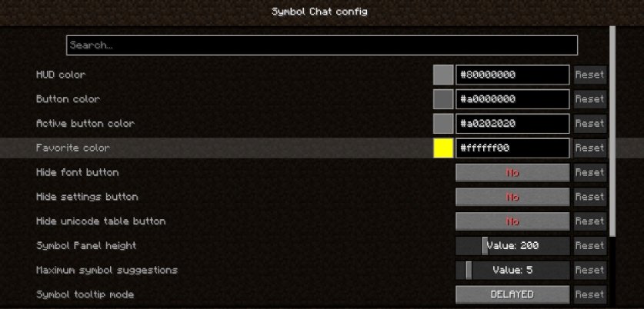This screenshot has height=309, width=644.
Task: Click the HUD color hex value field
Action: [x=512, y=75]
